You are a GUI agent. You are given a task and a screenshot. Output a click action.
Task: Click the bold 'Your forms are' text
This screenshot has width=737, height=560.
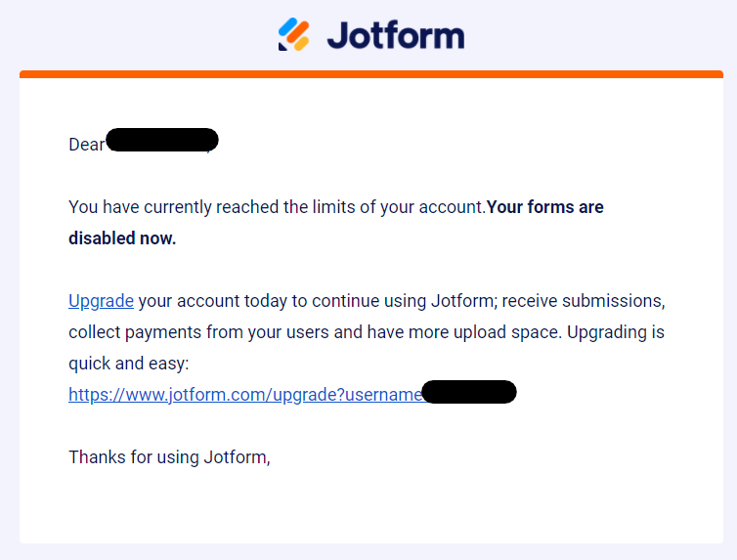tap(544, 207)
